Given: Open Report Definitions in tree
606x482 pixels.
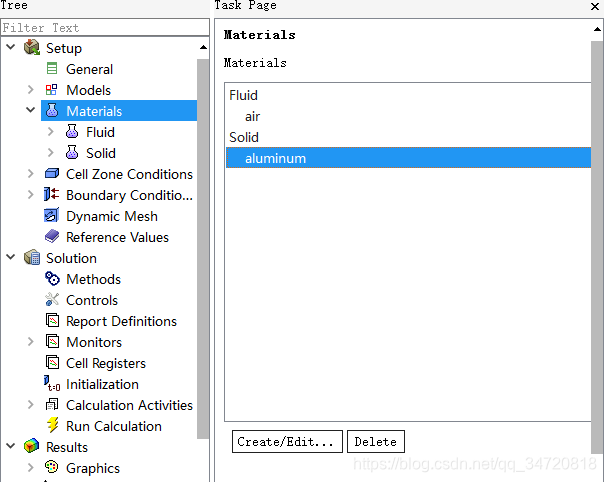Looking at the screenshot, I should point(121,321).
